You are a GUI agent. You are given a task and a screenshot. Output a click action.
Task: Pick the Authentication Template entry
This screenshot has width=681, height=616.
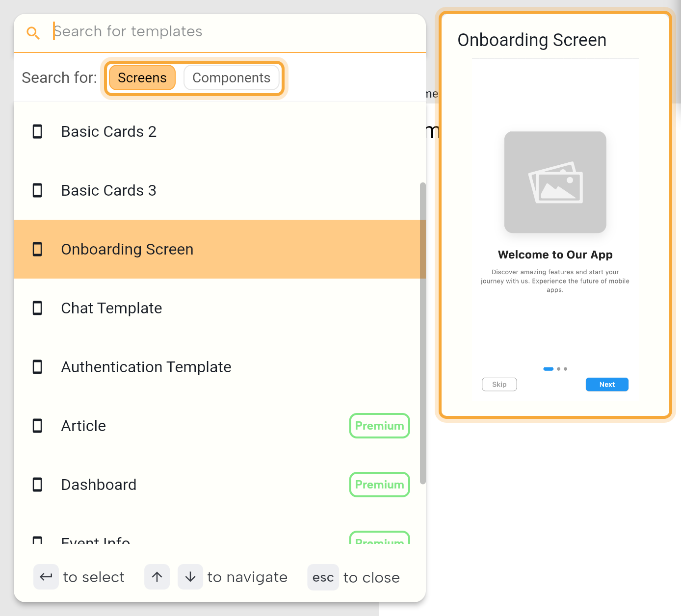(220, 367)
